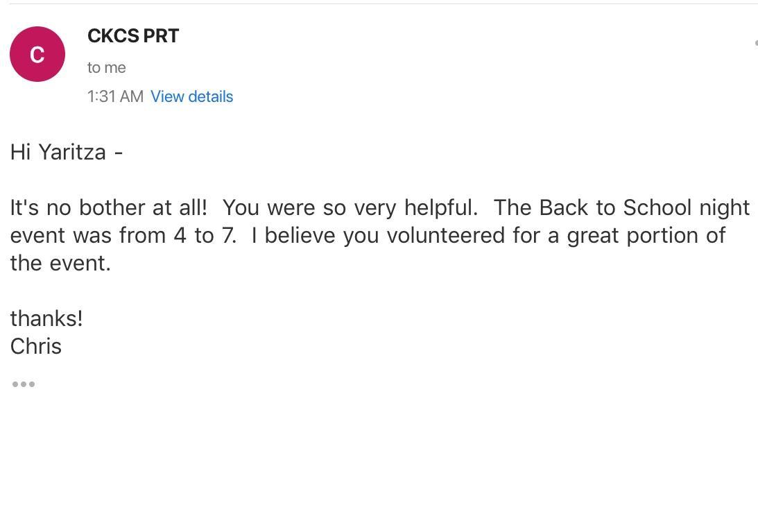758x532 pixels.
Task: Show trimmed content via three-dot icon
Action: click(x=23, y=384)
